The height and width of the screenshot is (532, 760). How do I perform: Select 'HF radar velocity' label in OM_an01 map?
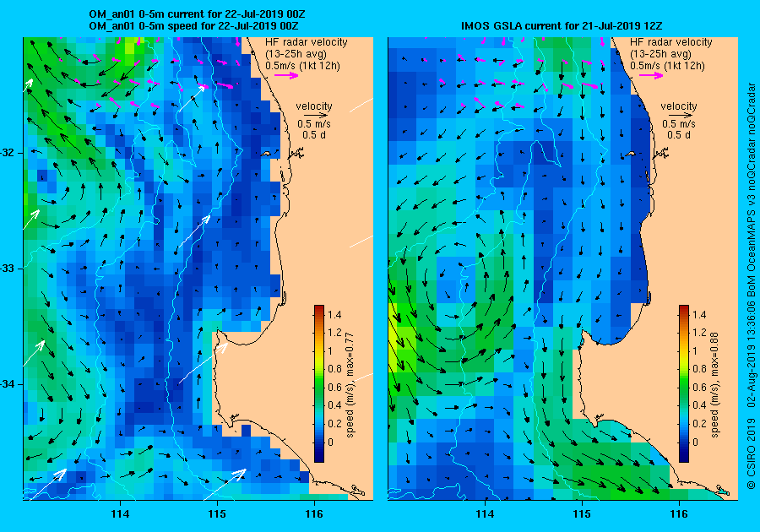click(307, 42)
